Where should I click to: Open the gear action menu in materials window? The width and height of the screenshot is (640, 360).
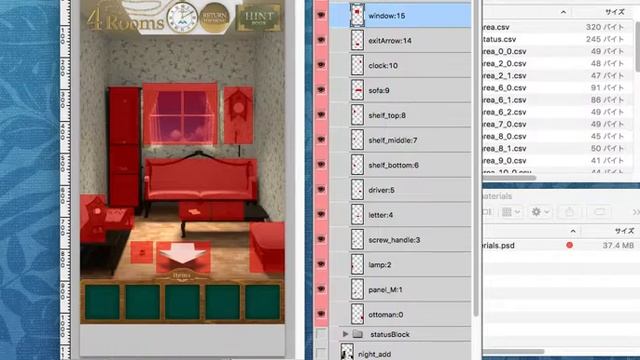pyautogui.click(x=540, y=212)
